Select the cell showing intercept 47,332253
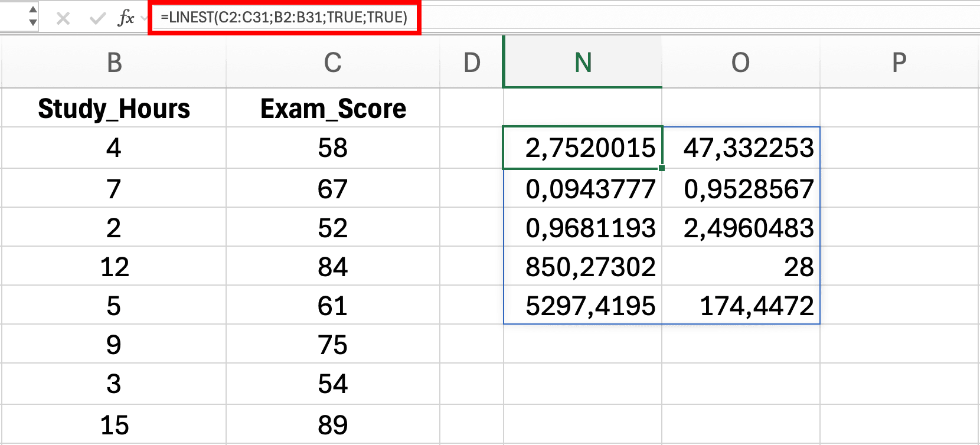980x445 pixels. [x=741, y=148]
